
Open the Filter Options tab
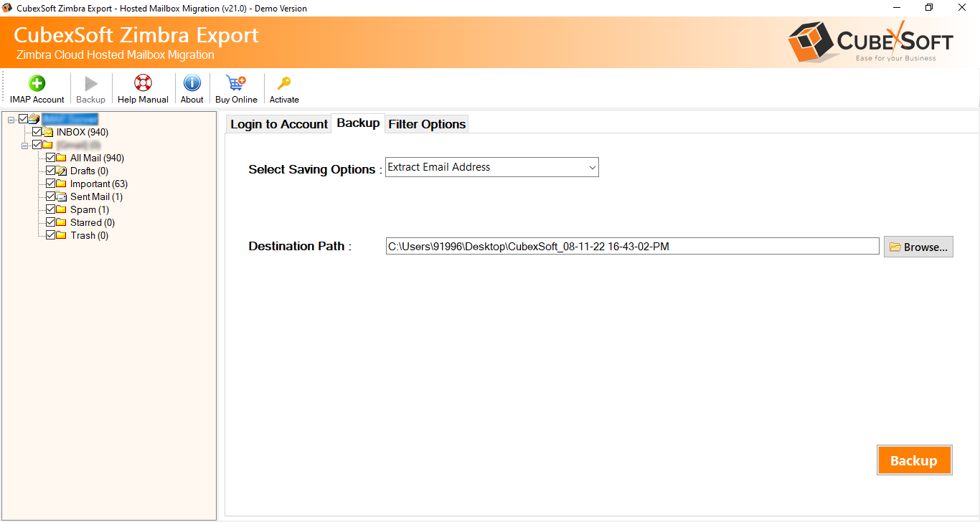tap(427, 124)
